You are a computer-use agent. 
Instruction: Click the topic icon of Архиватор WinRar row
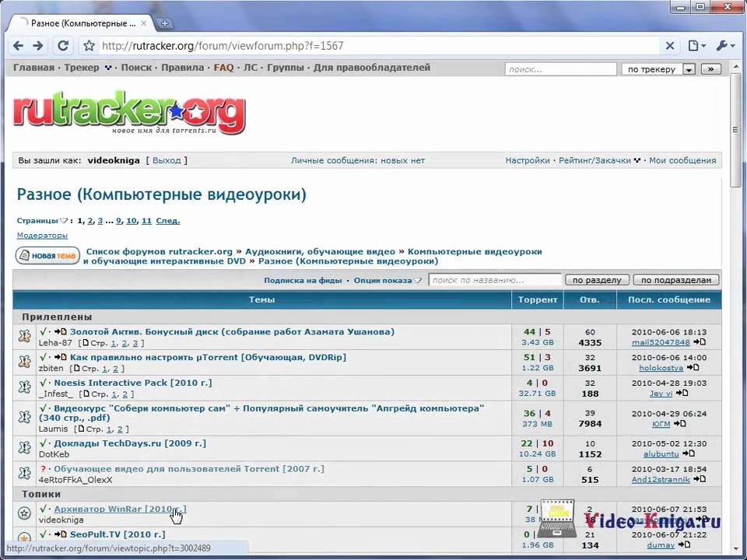24,513
